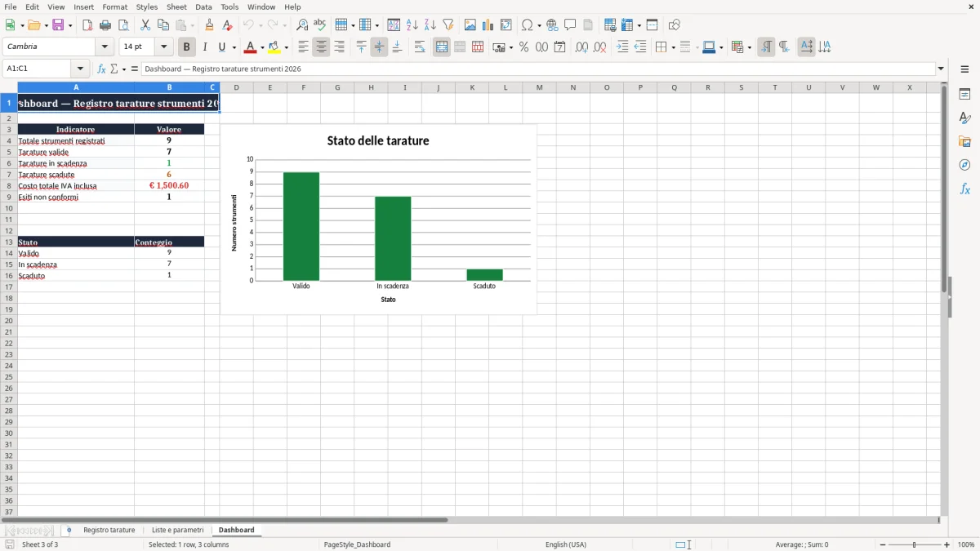The image size is (980, 551).
Task: Open the Find & Replace tool
Action: [x=302, y=25]
